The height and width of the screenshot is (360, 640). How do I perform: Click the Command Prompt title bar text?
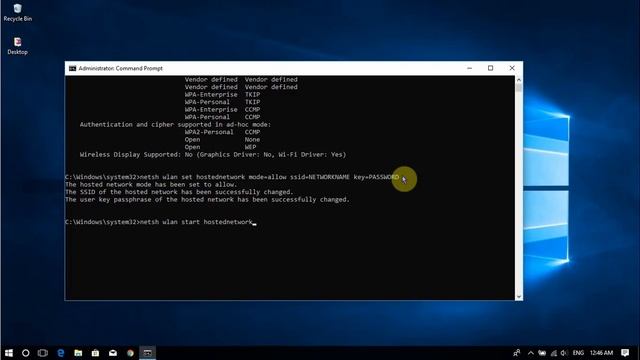pos(120,68)
